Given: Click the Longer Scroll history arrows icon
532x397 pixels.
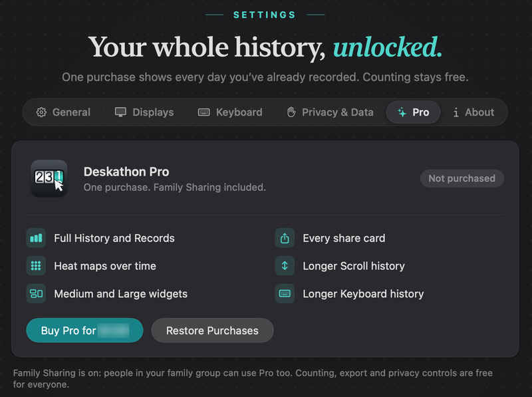Looking at the screenshot, I should tap(285, 266).
